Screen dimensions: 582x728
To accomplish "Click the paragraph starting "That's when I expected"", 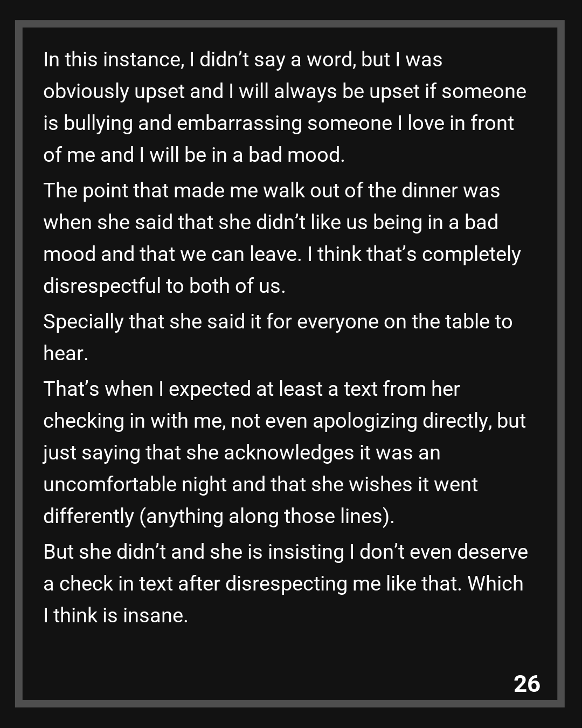I will click(x=285, y=452).
